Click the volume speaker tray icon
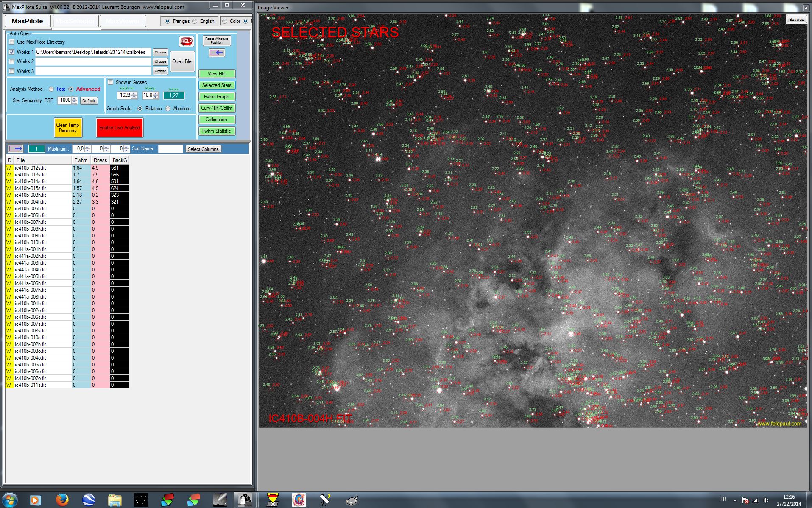812x508 pixels. click(x=766, y=500)
